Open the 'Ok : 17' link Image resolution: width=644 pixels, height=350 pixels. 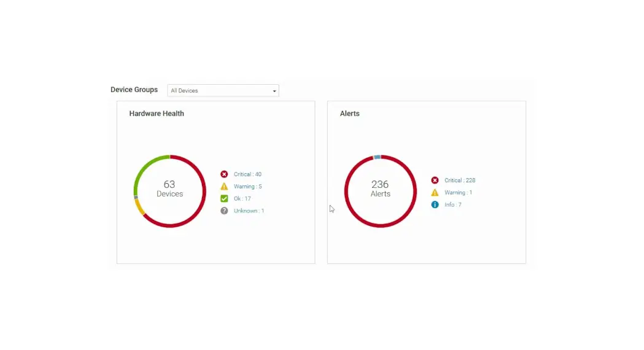(x=242, y=198)
